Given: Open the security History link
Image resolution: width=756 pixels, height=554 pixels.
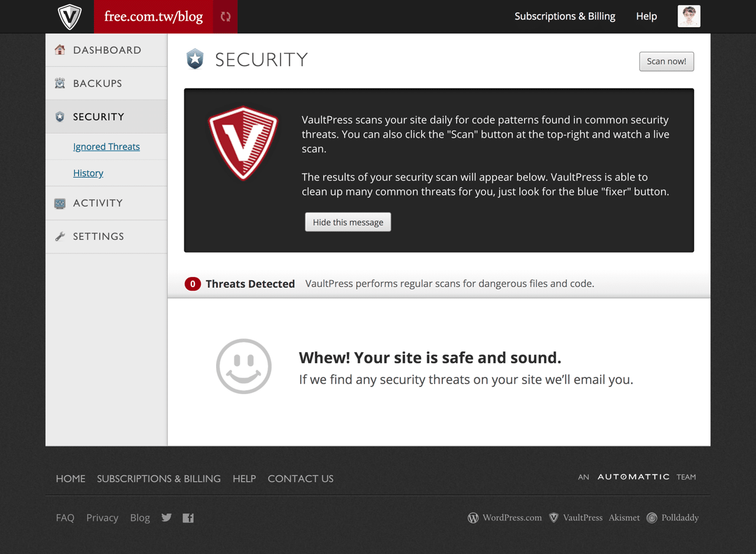Looking at the screenshot, I should point(88,173).
